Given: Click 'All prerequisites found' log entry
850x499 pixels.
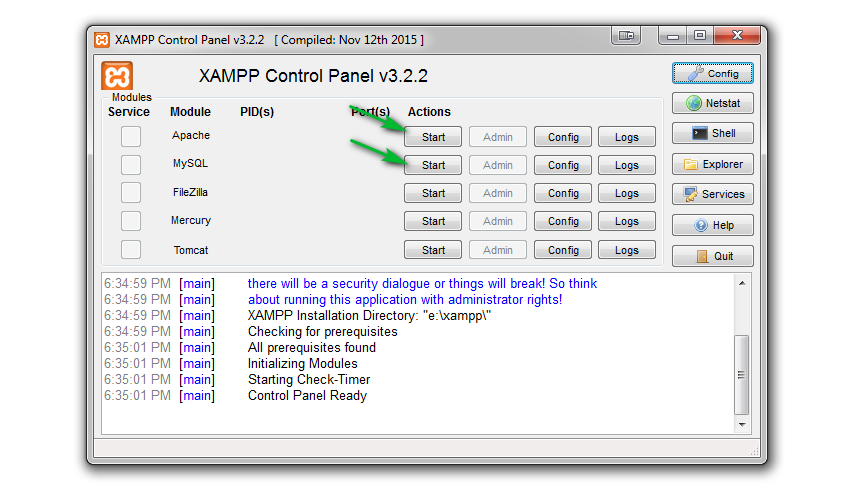Looking at the screenshot, I should point(312,347).
